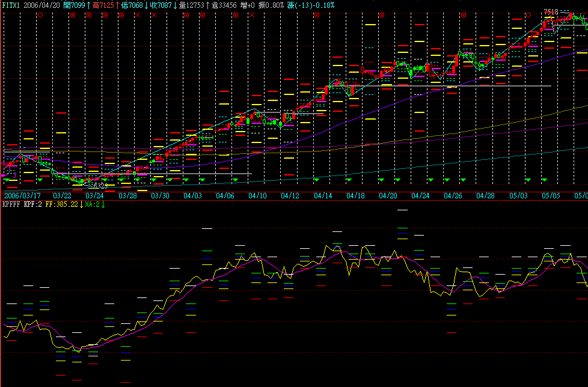The height and width of the screenshot is (387, 588).
Task: Click the 7518 peak price label
Action: (x=551, y=11)
